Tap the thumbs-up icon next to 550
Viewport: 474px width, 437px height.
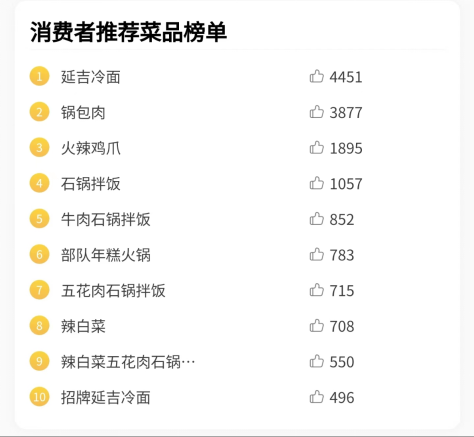pos(316,362)
